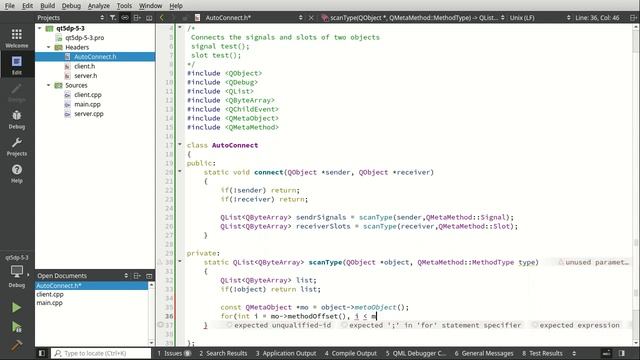
Task: Open the Tools menu
Action: 124,6
